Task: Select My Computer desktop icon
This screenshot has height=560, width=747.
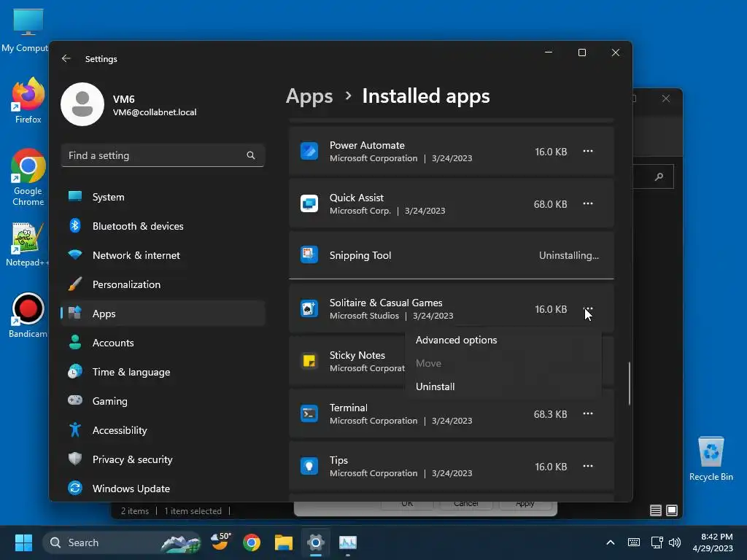Action: pos(25,31)
